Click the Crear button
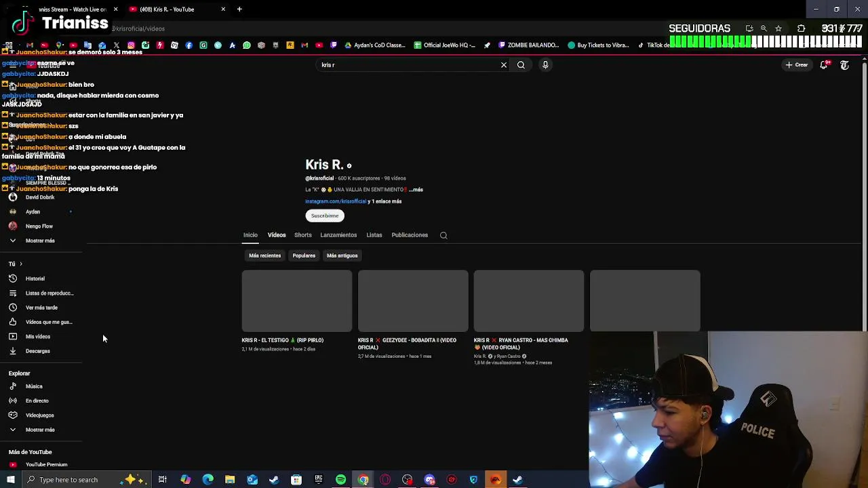This screenshot has height=488, width=868. [797, 65]
